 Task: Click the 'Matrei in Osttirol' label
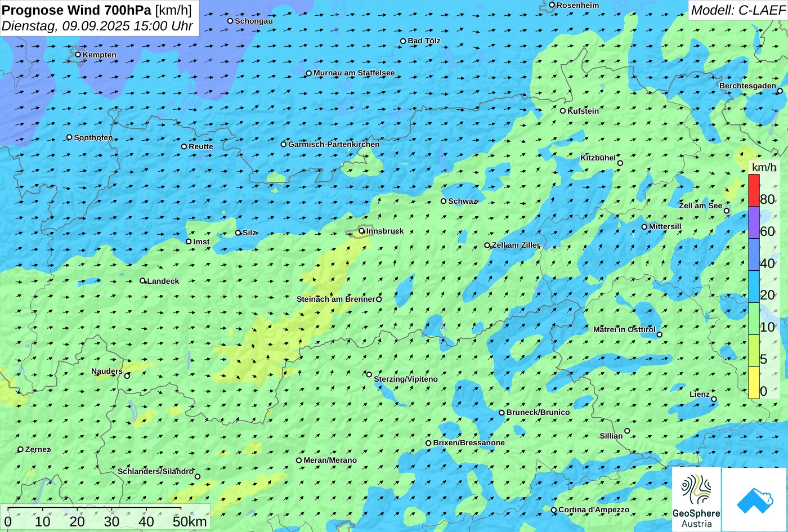coord(624,329)
